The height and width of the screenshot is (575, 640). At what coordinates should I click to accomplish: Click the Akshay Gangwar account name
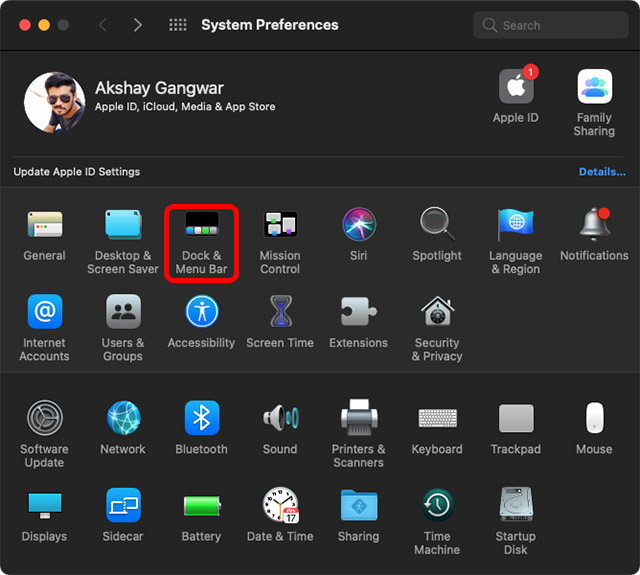(x=159, y=88)
